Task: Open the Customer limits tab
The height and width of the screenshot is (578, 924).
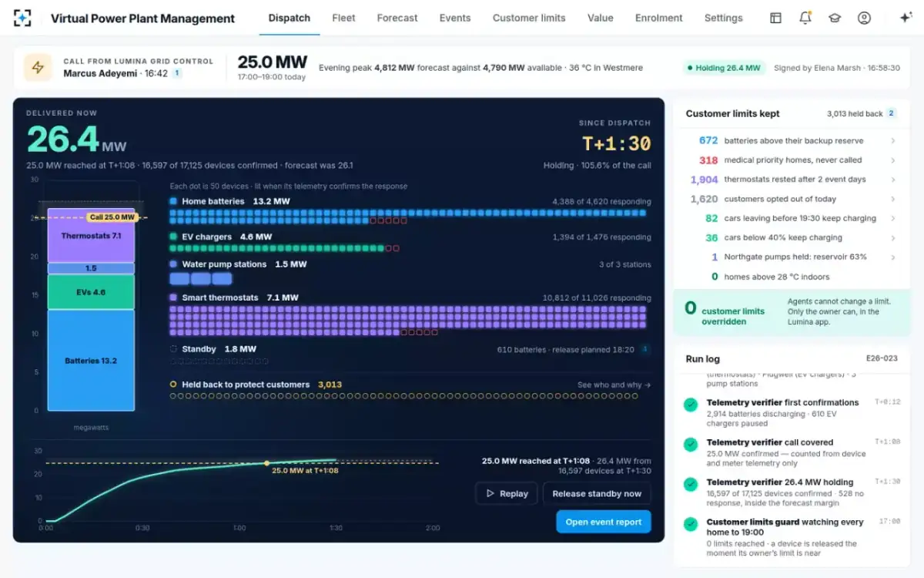Action: point(529,18)
